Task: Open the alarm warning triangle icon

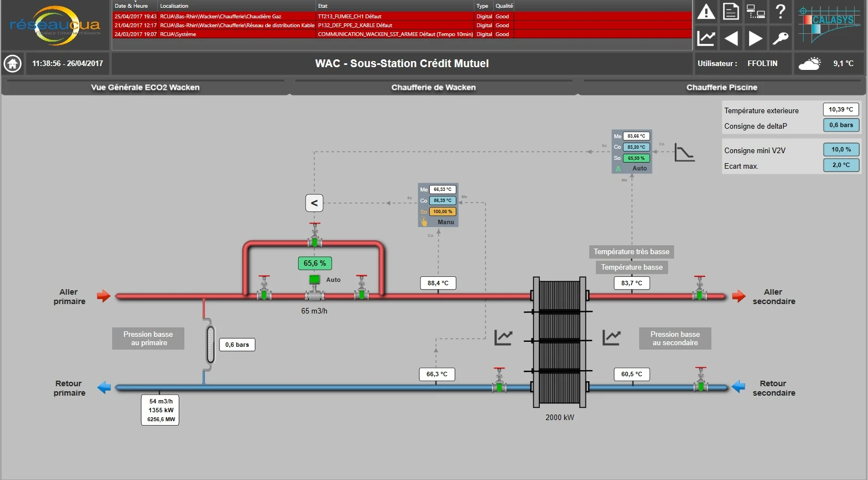Action: click(705, 11)
